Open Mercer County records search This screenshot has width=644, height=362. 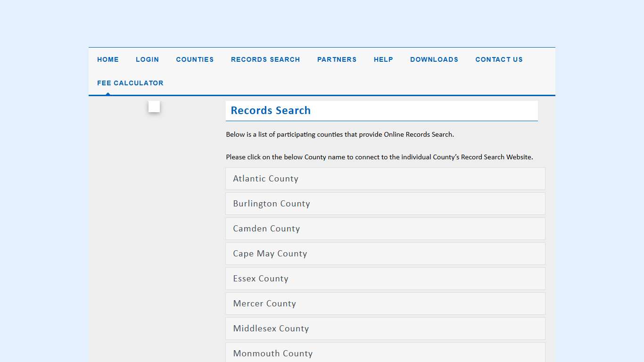tap(264, 304)
